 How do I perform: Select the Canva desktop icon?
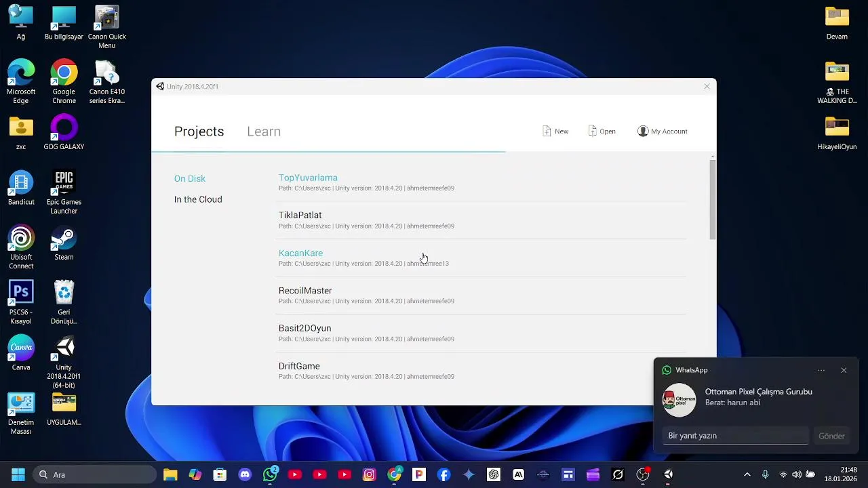(21, 354)
